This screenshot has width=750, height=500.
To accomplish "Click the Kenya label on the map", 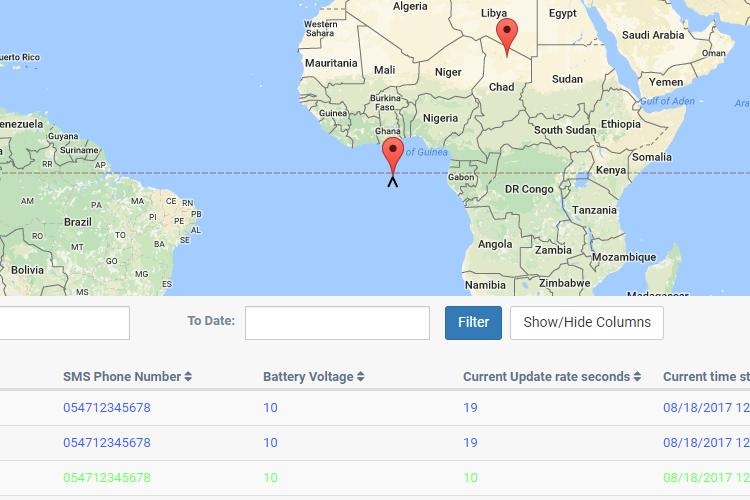I will [x=611, y=170].
